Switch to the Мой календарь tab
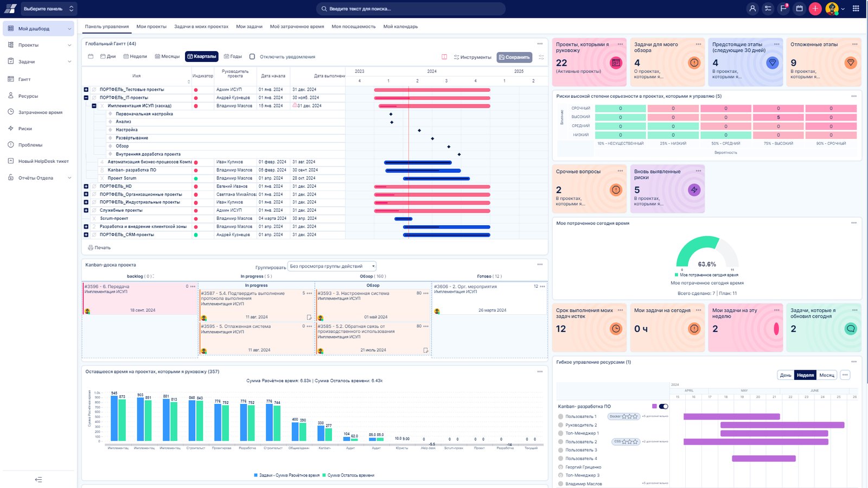The width and height of the screenshot is (868, 488). pos(400,27)
